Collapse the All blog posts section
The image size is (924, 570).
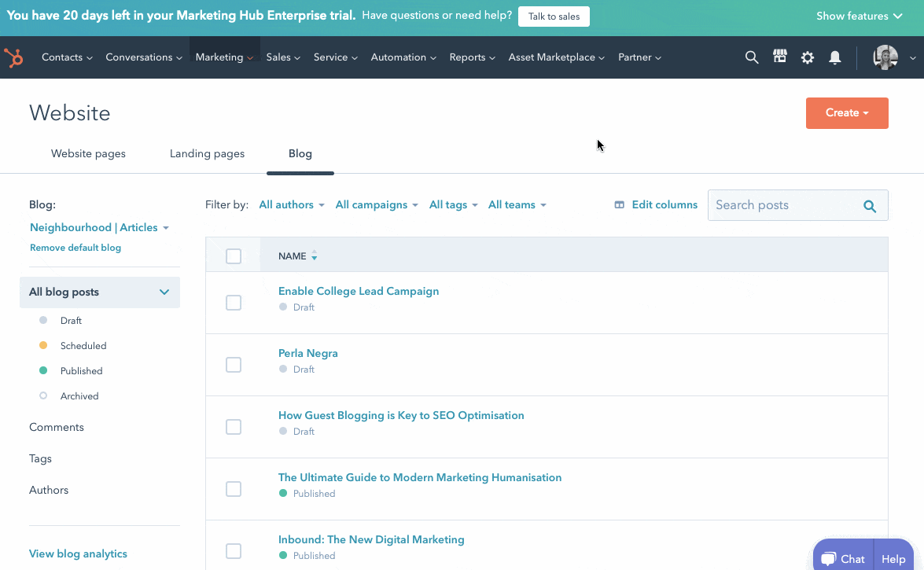100,292
